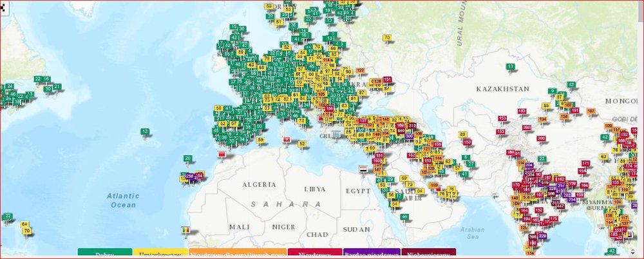
Task: Click the green 20 marker near Madeira
Action: [x=187, y=158]
